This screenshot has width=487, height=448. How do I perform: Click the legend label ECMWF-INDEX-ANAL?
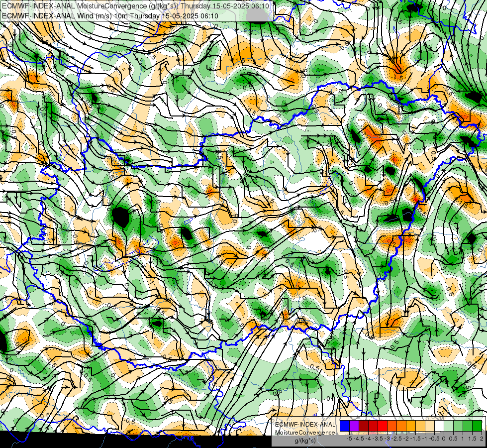pyautogui.click(x=305, y=425)
